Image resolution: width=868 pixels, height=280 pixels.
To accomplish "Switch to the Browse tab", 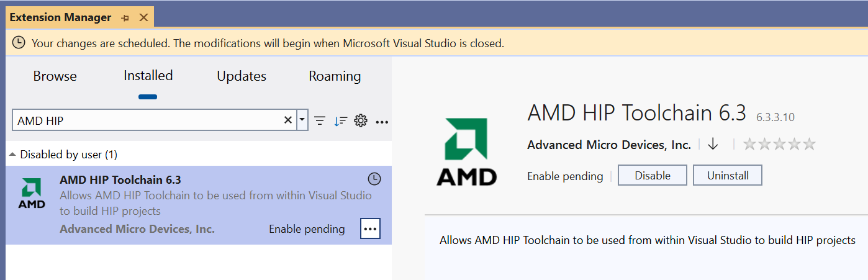I will tap(55, 76).
